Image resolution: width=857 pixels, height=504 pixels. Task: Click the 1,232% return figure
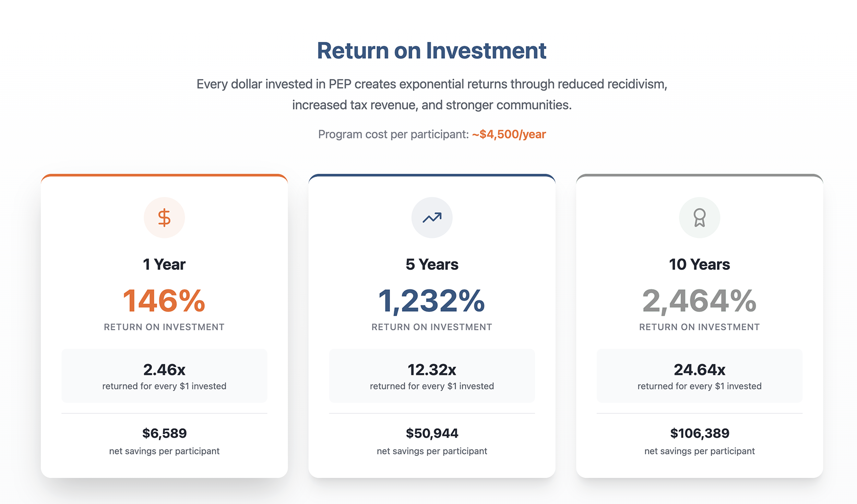click(x=432, y=301)
